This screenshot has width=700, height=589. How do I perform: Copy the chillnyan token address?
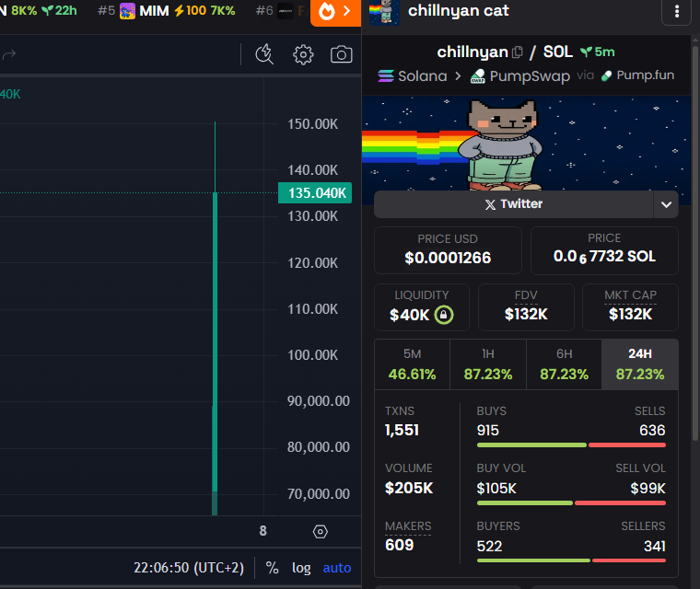coord(517,52)
